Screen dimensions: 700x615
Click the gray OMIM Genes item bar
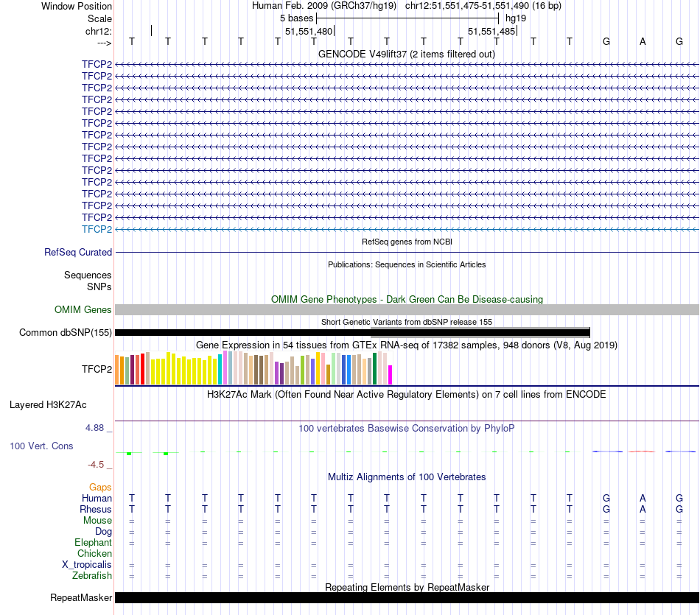407,310
